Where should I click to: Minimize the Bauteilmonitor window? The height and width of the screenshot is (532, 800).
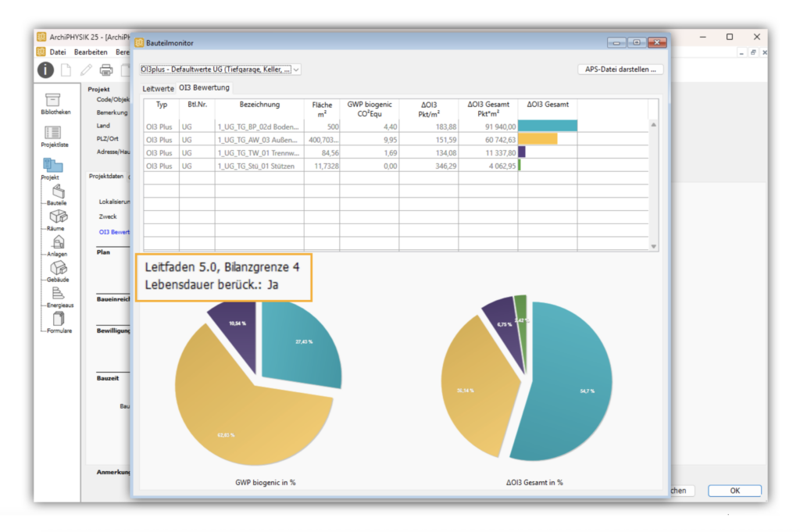tap(617, 43)
